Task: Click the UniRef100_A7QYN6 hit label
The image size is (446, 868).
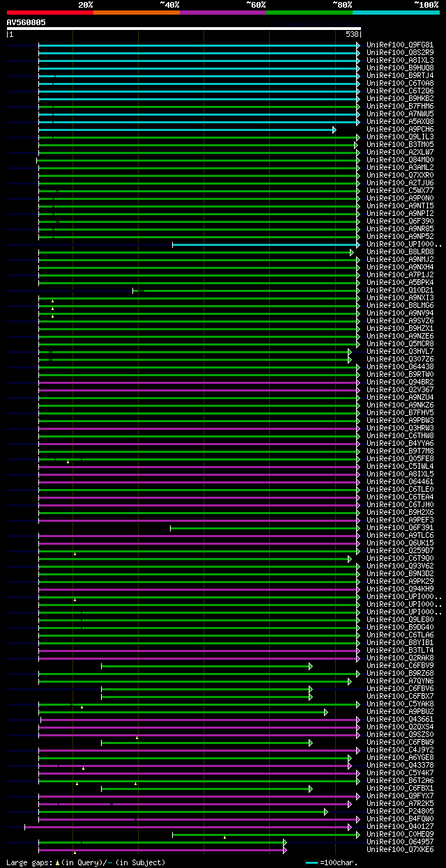Action: [400, 681]
